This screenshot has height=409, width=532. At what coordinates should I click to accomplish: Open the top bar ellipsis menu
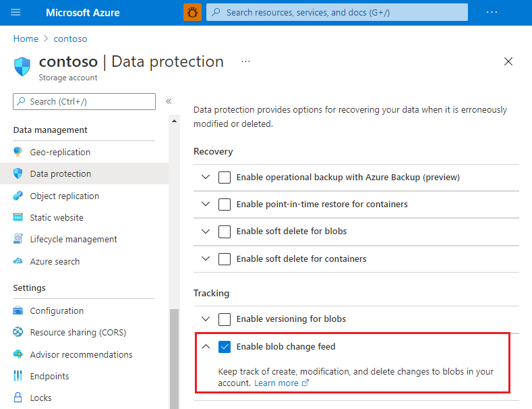pos(492,12)
